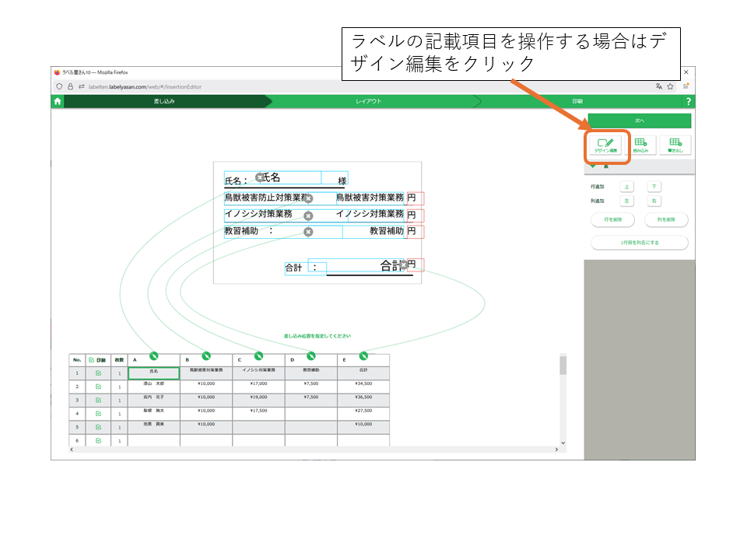Open help with the question mark icon
747x560 pixels.
[x=688, y=102]
